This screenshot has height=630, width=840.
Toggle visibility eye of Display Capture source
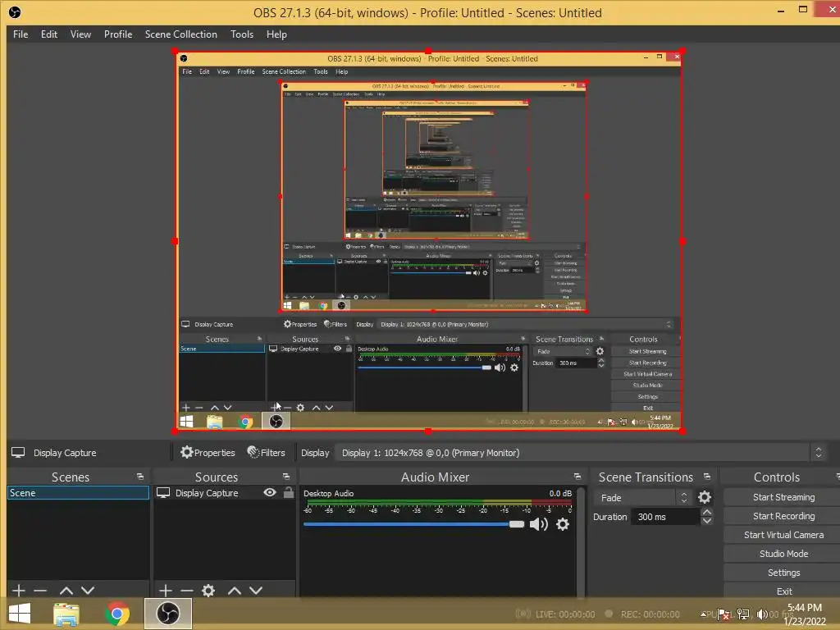click(x=270, y=492)
